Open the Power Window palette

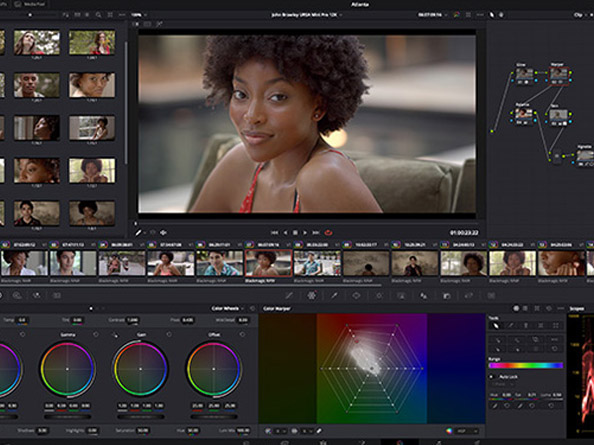tap(356, 295)
